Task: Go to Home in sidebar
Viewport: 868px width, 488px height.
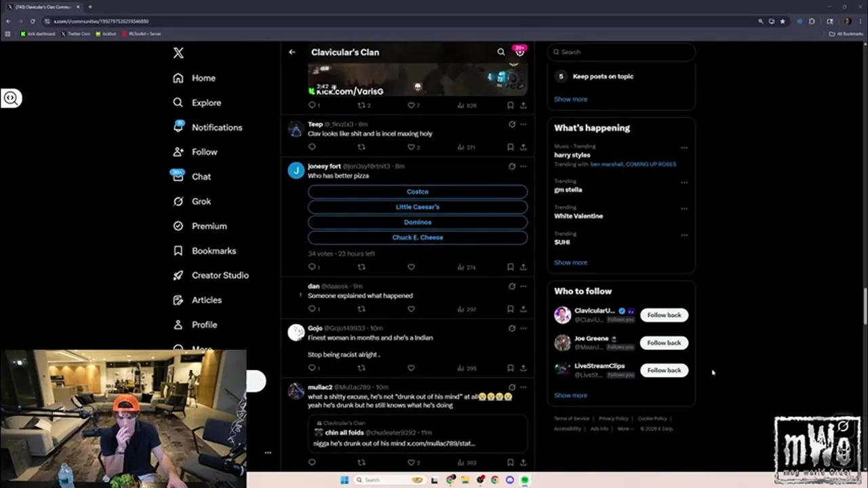Action: pyautogui.click(x=195, y=78)
